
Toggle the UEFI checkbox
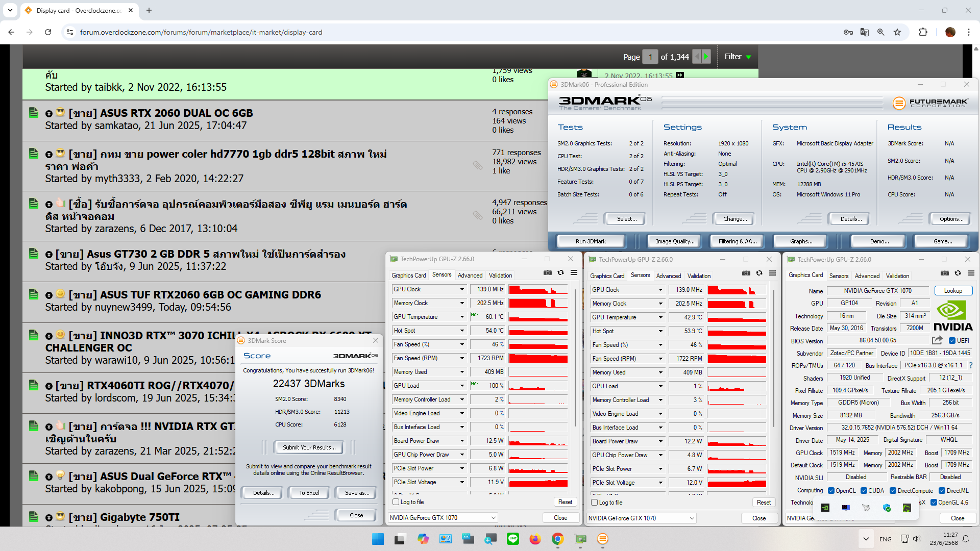(952, 341)
